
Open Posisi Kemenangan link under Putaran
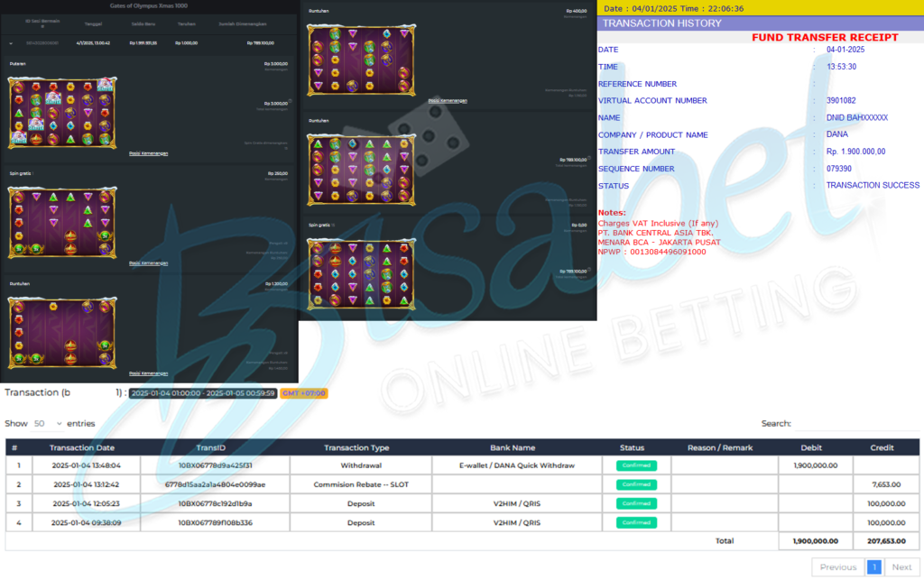[149, 153]
